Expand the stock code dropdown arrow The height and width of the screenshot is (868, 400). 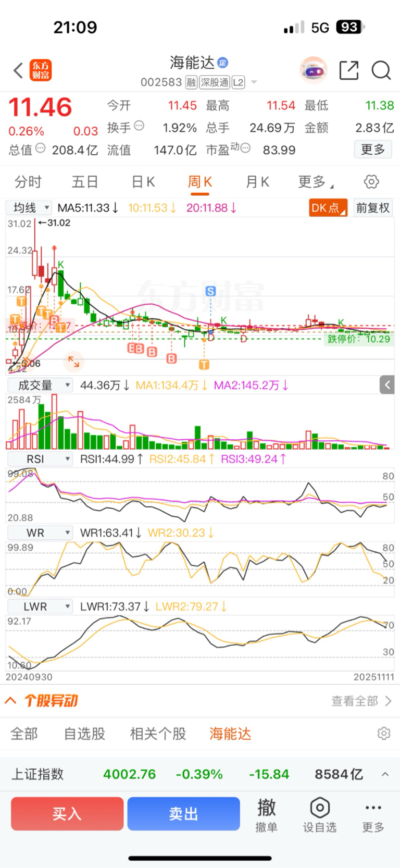coord(254,82)
